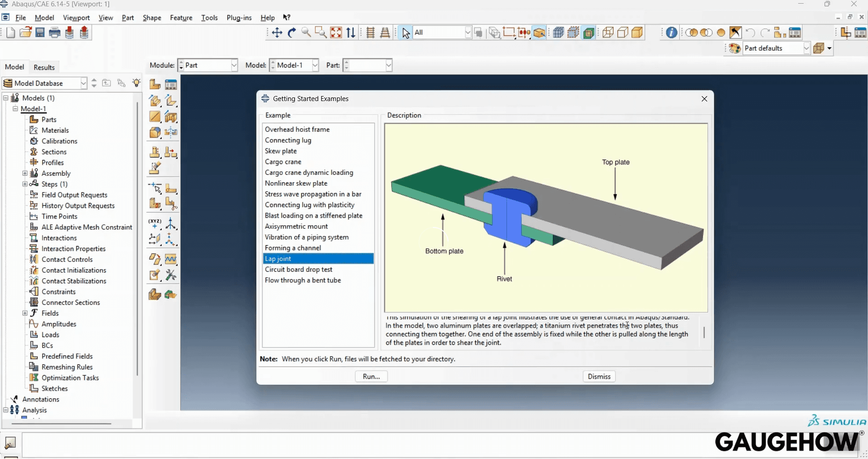This screenshot has width=868, height=459.
Task: Print the current viewport
Action: pyautogui.click(x=54, y=32)
